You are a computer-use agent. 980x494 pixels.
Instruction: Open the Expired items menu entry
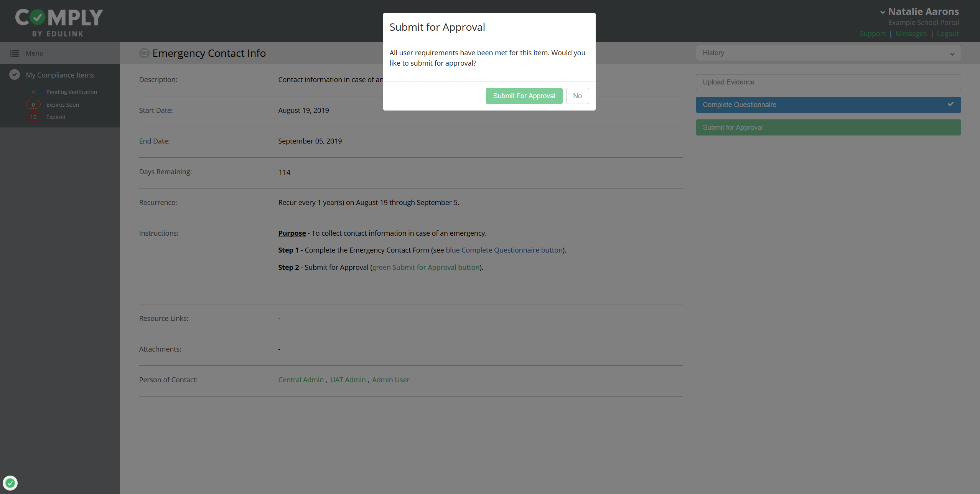tap(56, 117)
